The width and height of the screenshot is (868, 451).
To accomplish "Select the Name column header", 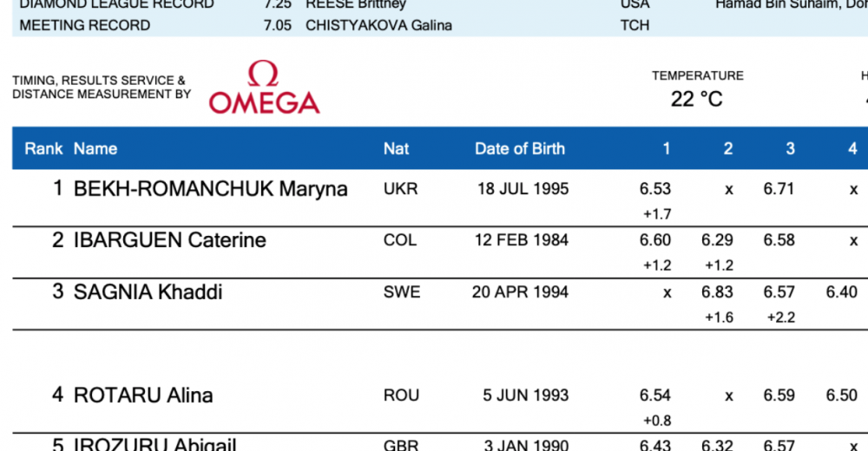I will click(95, 148).
